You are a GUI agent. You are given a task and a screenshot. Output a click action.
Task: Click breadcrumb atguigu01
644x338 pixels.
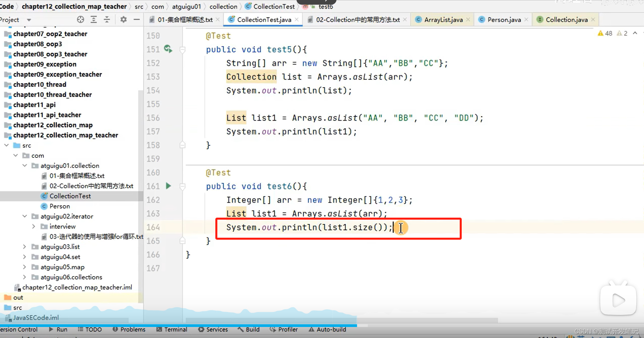pyautogui.click(x=186, y=6)
